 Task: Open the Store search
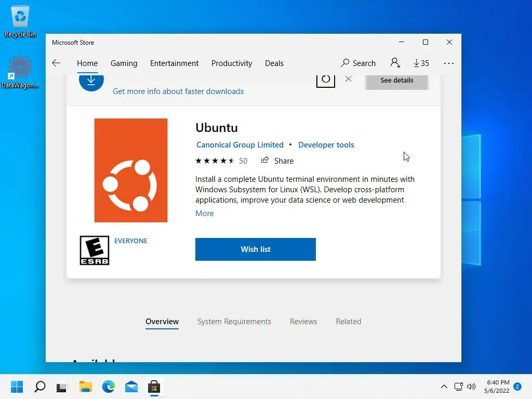point(358,63)
